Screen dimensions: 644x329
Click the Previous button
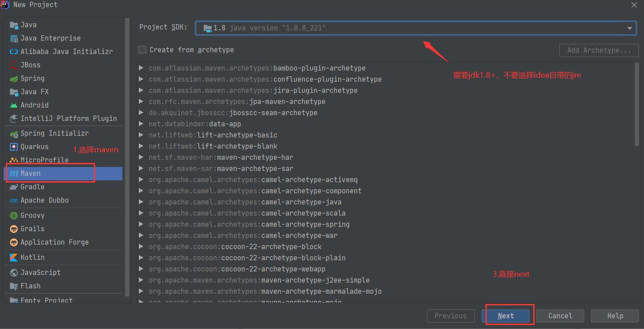(x=450, y=316)
